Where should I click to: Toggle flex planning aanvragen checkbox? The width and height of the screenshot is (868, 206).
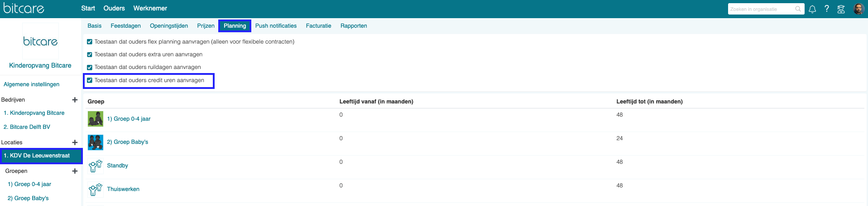click(90, 42)
